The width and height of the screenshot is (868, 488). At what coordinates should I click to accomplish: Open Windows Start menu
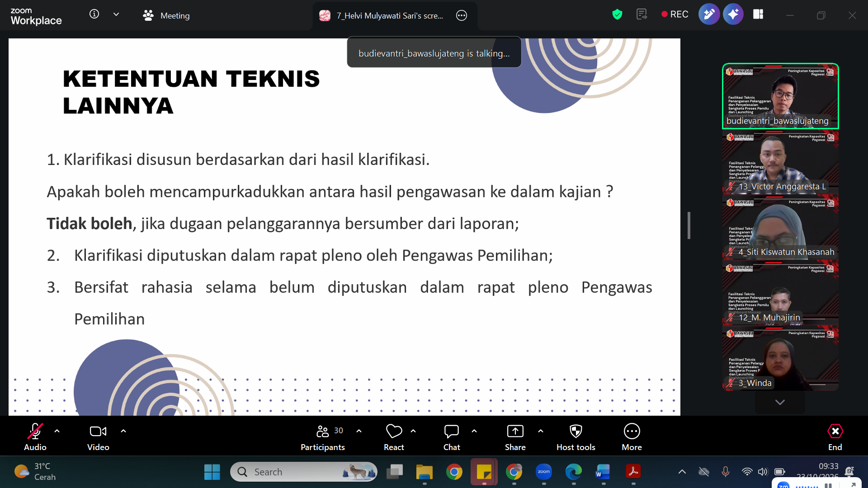tap(212, 472)
